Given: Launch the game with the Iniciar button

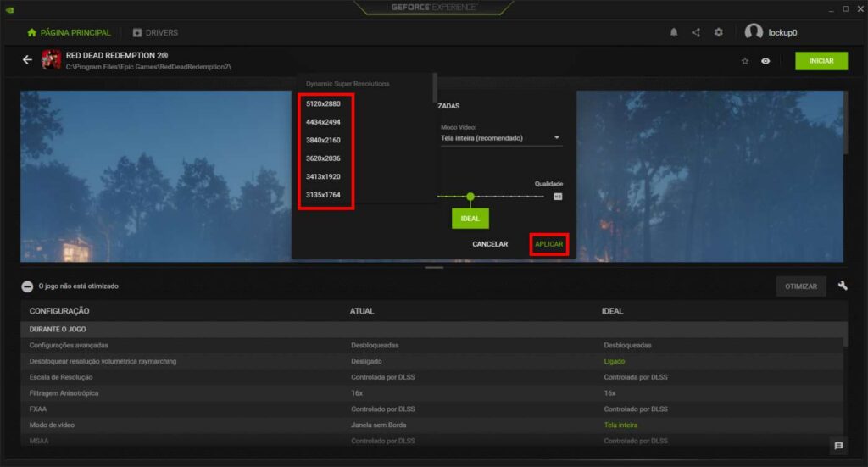Looking at the screenshot, I should click(821, 61).
